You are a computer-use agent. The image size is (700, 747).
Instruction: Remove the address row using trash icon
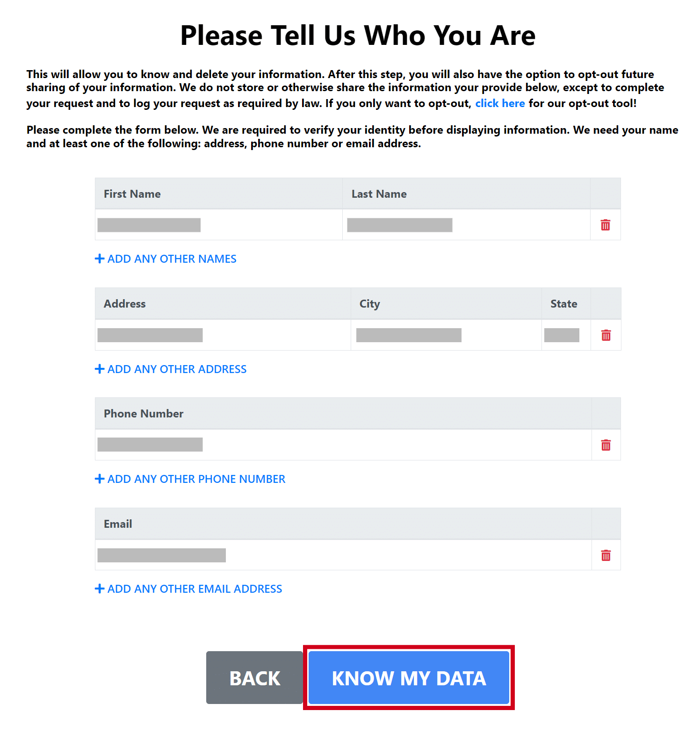pos(606,335)
